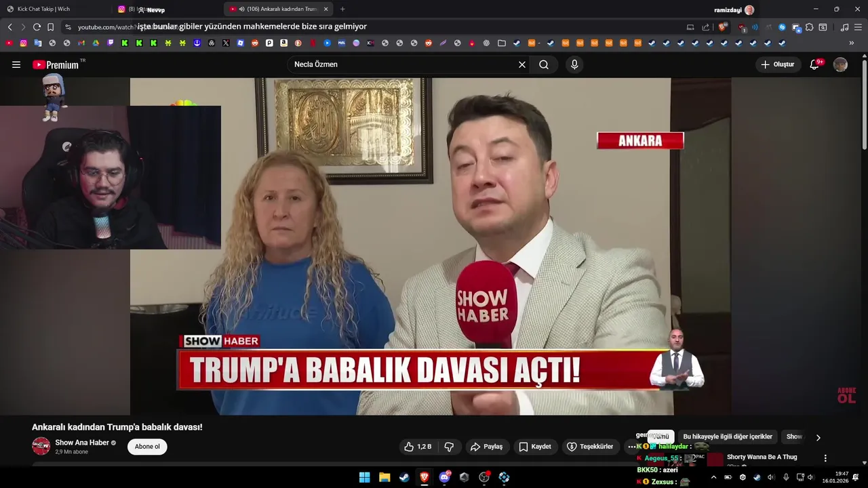Open the YouTube bookmark in bookmarks bar
Viewport: 868px width, 488px height.
(x=9, y=43)
